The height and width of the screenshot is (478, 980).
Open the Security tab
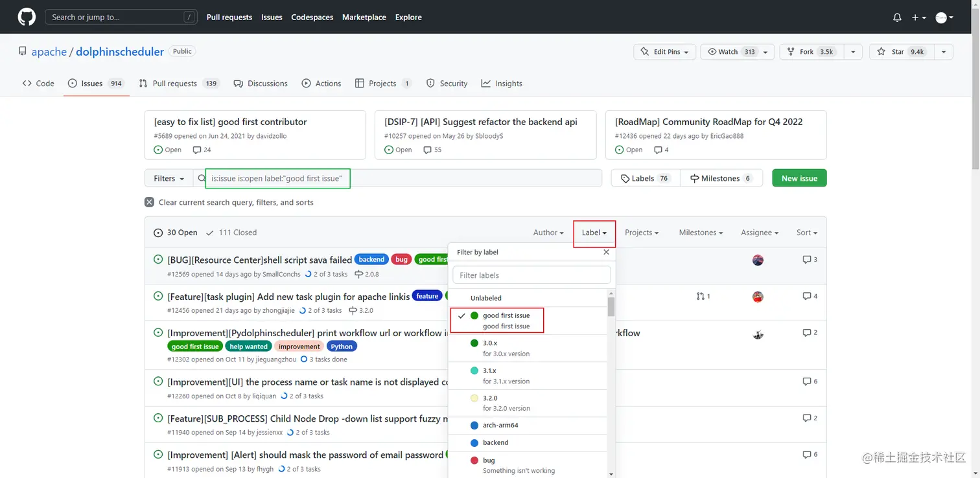(x=447, y=84)
